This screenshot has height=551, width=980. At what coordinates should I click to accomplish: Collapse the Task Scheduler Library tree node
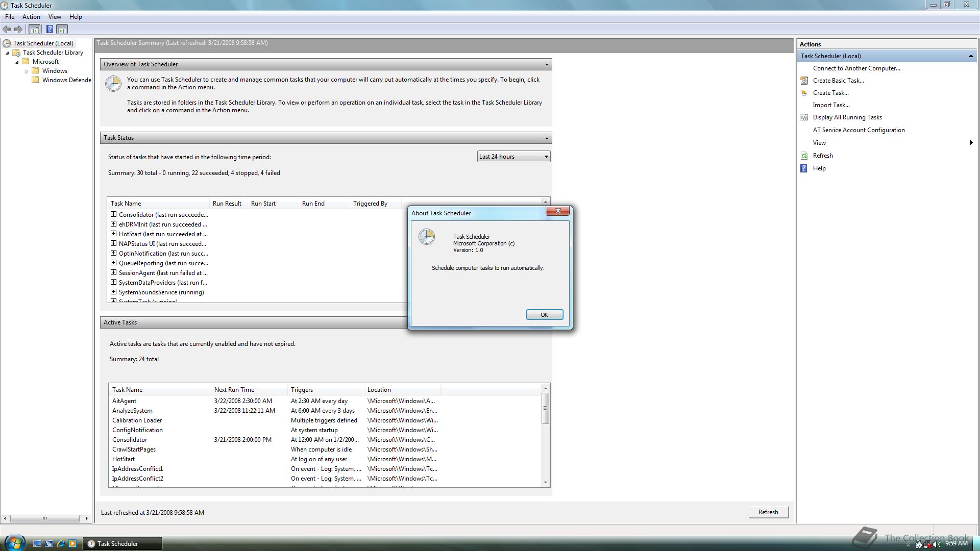(x=7, y=53)
